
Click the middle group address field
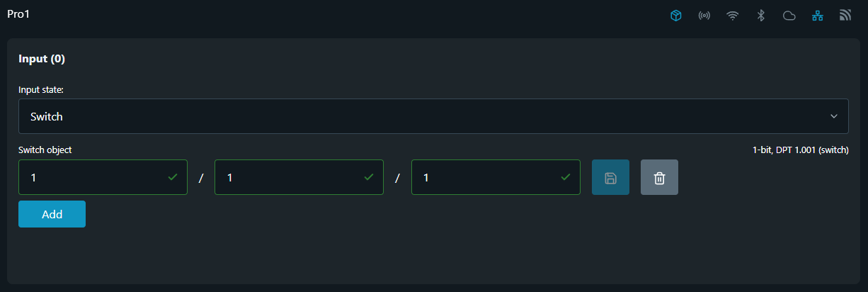coord(292,177)
